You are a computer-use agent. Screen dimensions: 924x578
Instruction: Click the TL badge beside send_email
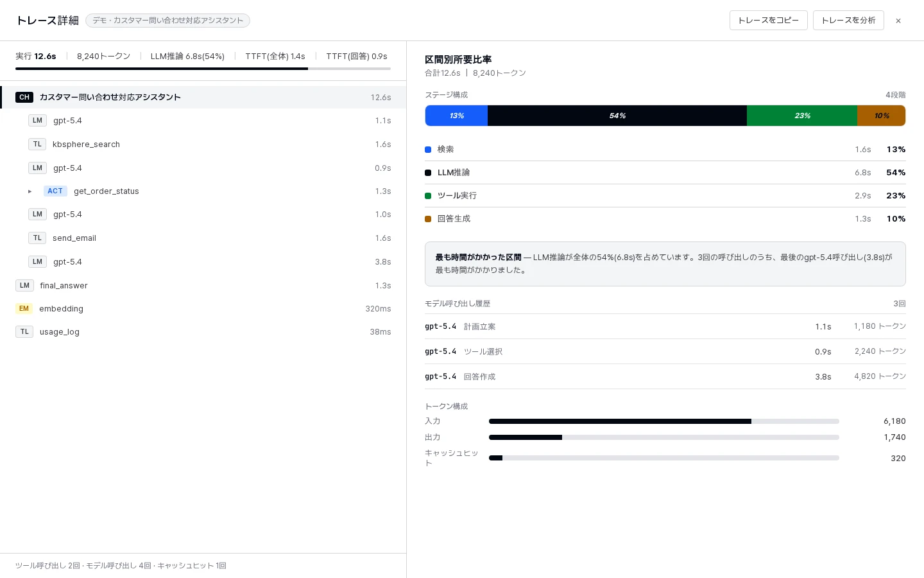tap(37, 238)
